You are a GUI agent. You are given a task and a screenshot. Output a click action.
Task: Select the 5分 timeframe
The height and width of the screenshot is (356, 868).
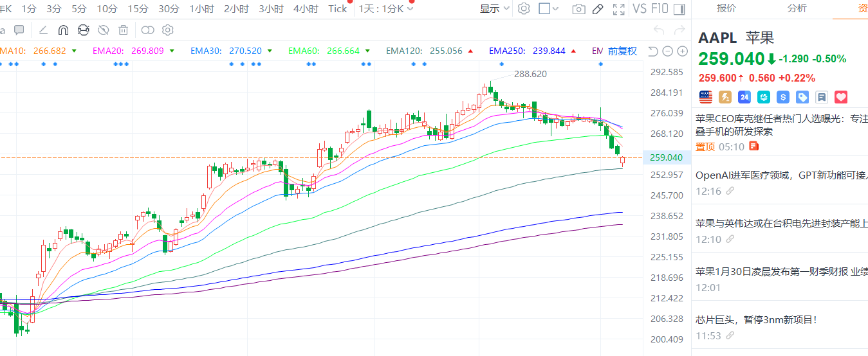click(x=79, y=9)
